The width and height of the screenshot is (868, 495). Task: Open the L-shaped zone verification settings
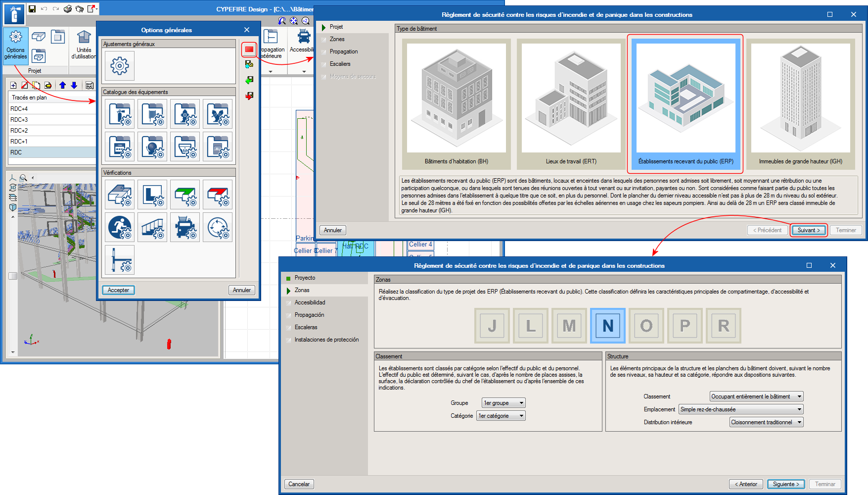tap(152, 195)
